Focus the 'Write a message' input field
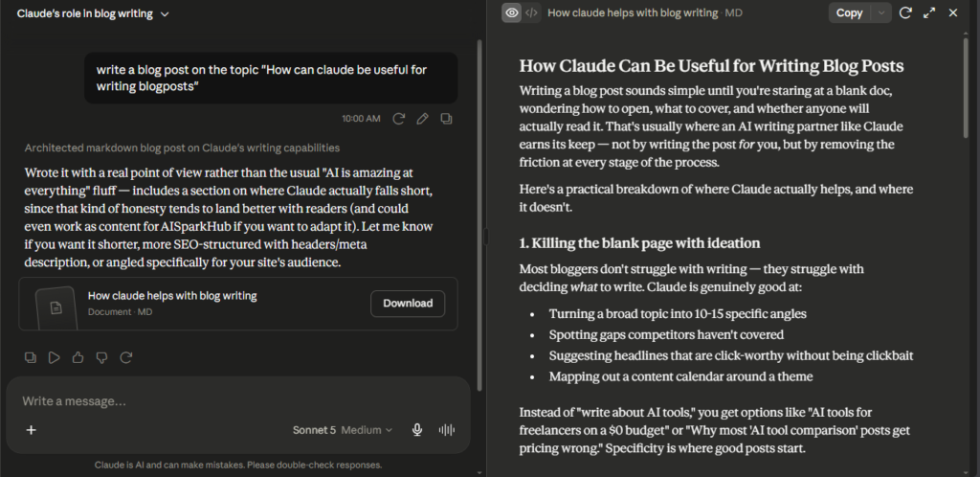Image resolution: width=980 pixels, height=477 pixels. pos(237,400)
